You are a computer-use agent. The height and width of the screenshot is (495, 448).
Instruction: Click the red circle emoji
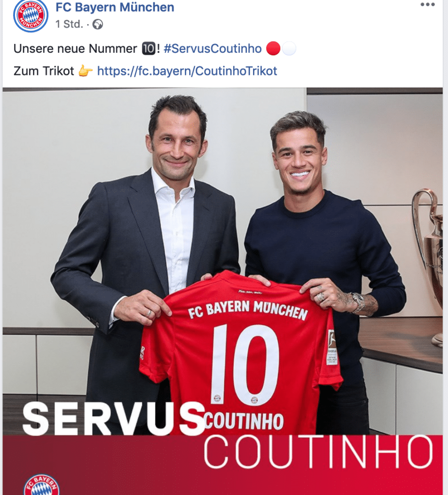(273, 49)
